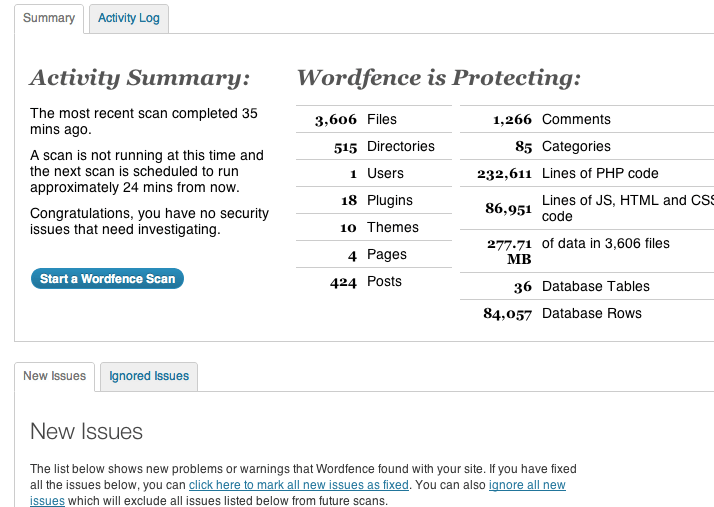
Task: Click the 85 Categories row
Action: click(x=587, y=146)
